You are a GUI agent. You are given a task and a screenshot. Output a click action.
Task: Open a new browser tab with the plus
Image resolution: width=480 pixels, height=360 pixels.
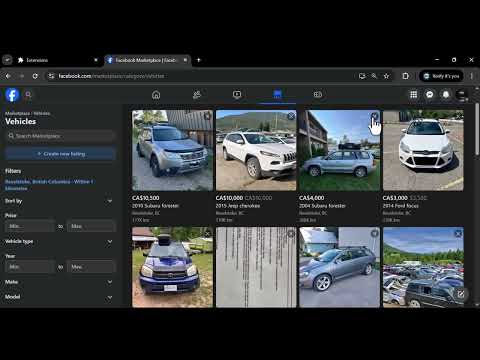coord(199,60)
